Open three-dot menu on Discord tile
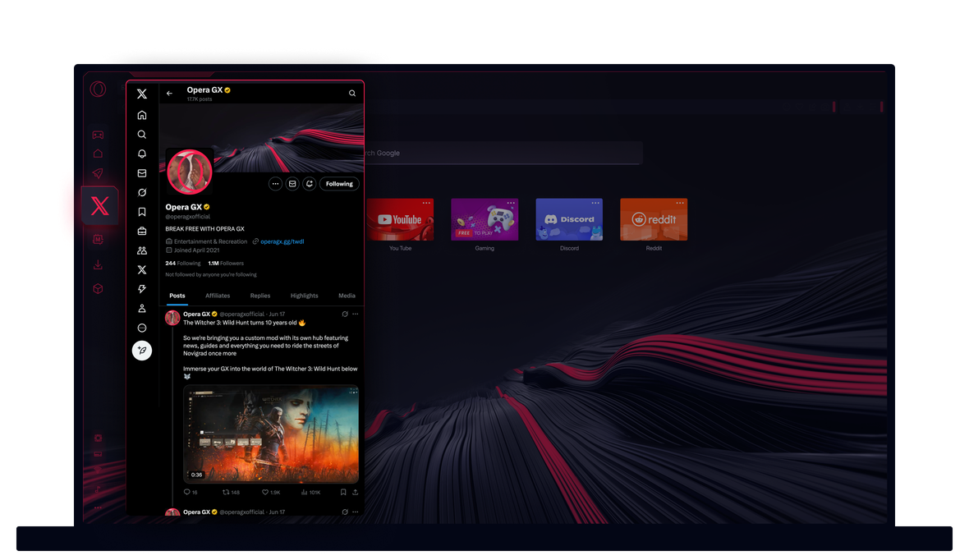The image size is (969, 560). pos(595,203)
